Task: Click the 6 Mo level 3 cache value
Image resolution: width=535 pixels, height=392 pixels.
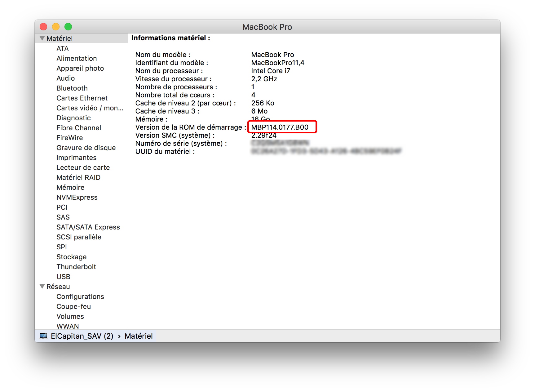Action: point(259,111)
